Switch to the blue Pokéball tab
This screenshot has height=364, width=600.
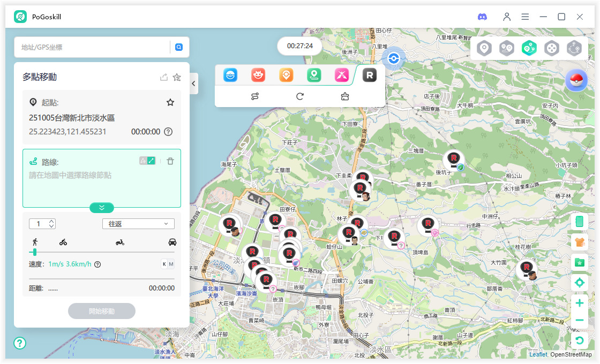230,75
